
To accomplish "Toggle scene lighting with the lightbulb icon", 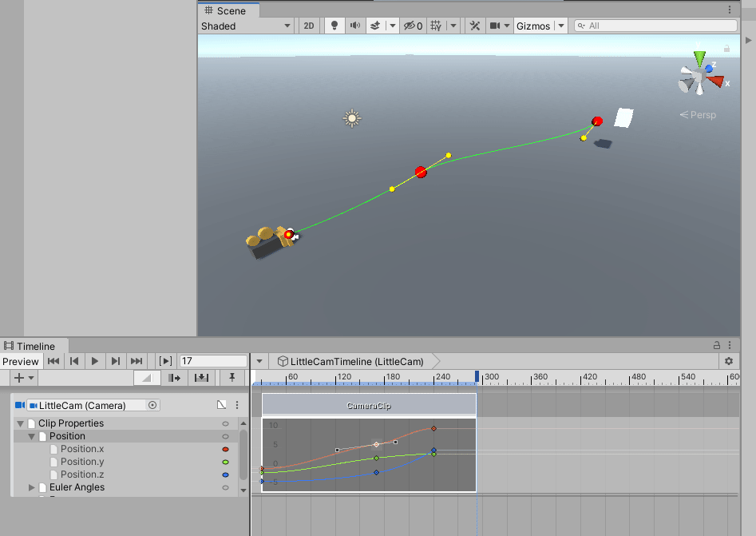I will coord(334,26).
